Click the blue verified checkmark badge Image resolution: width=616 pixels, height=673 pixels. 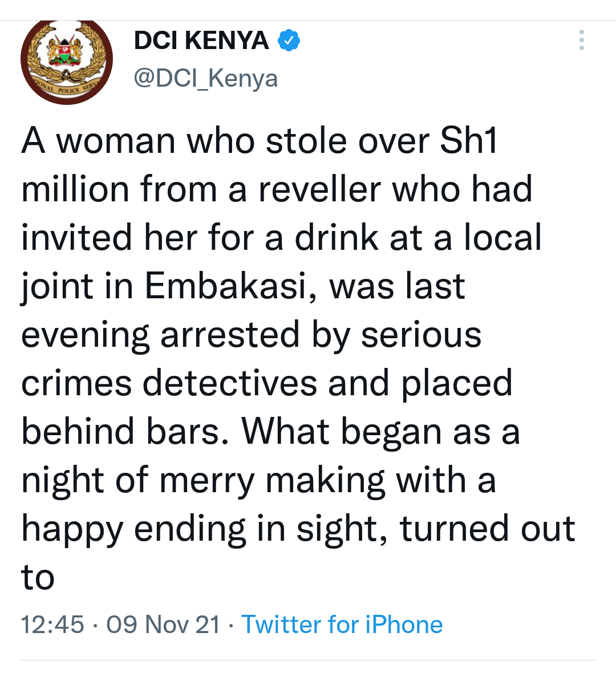(289, 40)
